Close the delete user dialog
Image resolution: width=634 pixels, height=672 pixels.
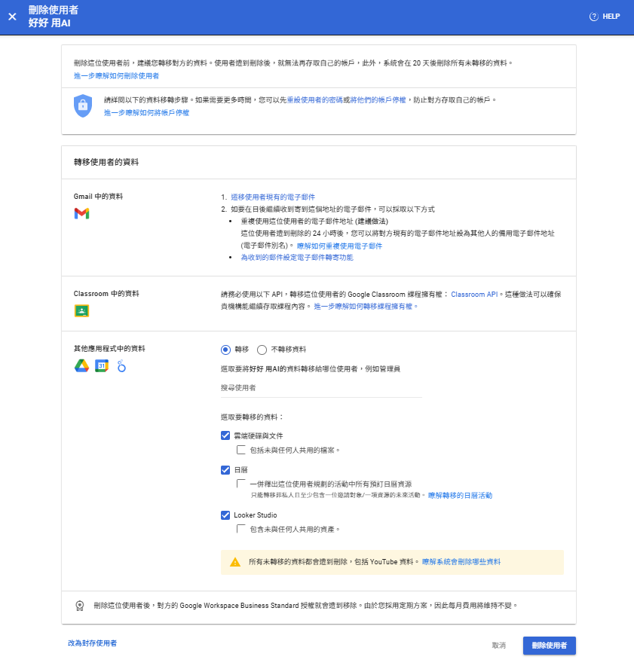point(12,17)
